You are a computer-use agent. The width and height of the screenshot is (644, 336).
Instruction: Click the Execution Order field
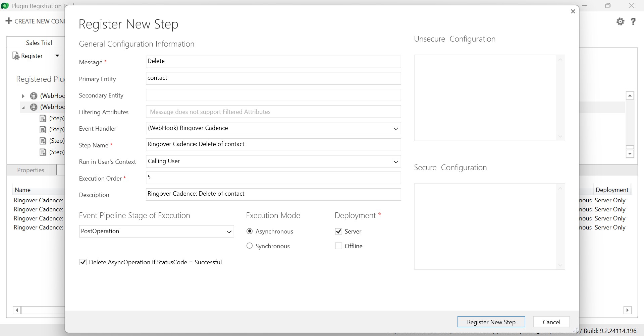pos(273,178)
